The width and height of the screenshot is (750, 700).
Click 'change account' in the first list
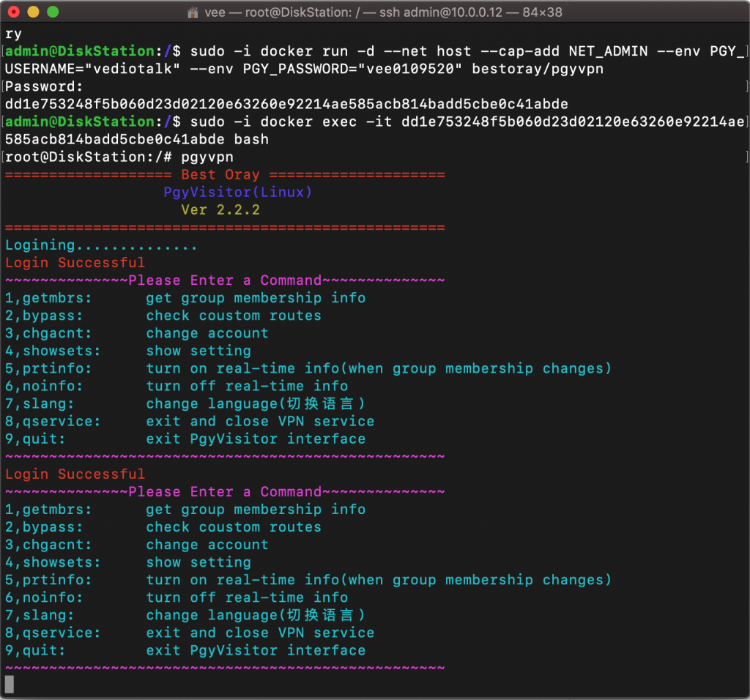click(x=207, y=333)
